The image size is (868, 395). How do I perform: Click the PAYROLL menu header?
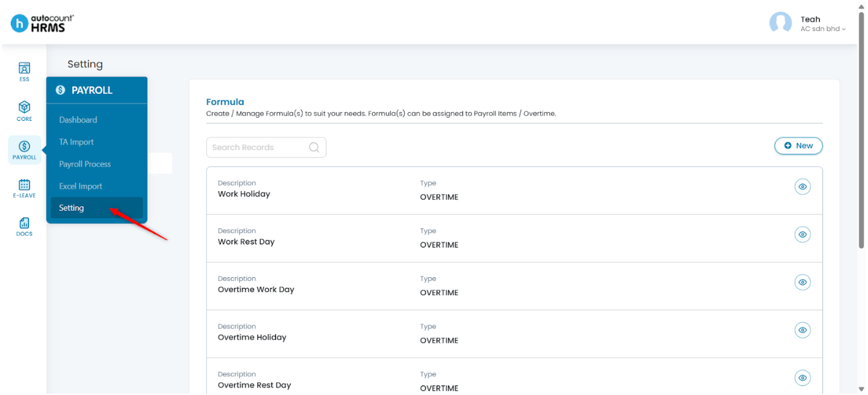(x=97, y=91)
